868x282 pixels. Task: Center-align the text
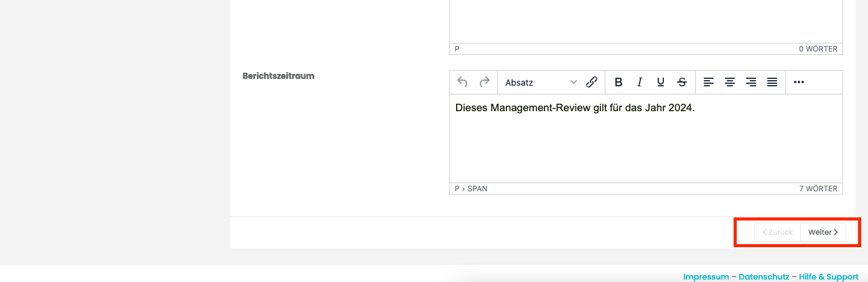coord(730,82)
